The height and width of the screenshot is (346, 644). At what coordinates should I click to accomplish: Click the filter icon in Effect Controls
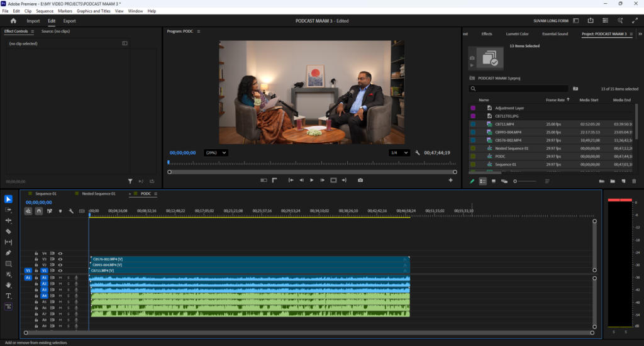(130, 181)
